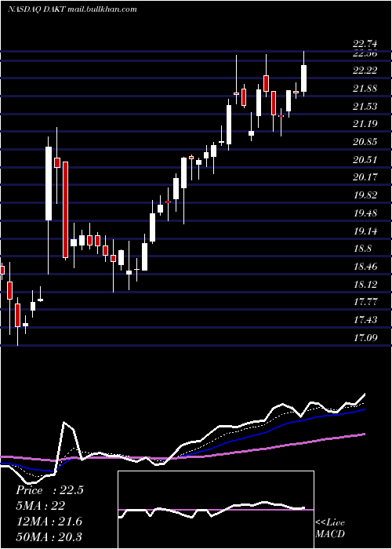The height and width of the screenshot is (549, 392).
Task: Click the 5MA : 22 readout
Action: tap(40, 506)
